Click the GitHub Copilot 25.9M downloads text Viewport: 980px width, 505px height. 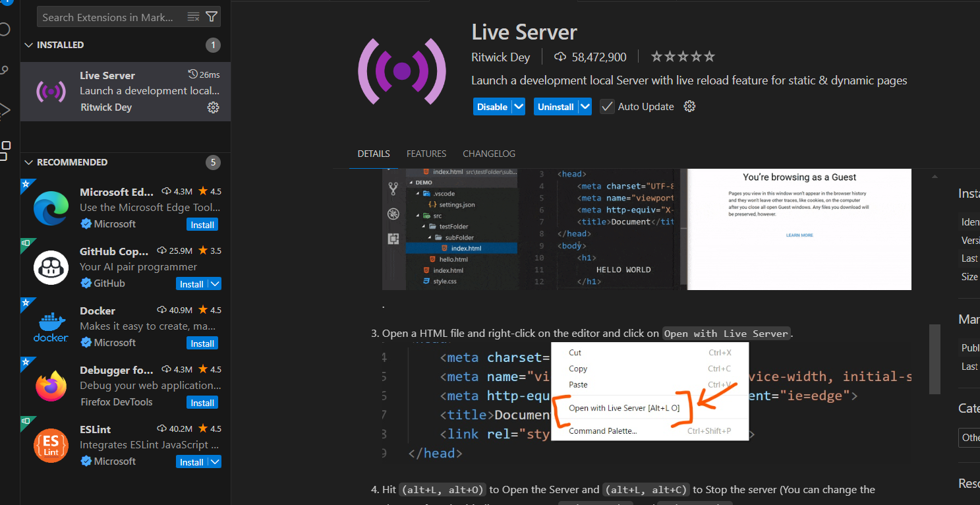point(179,251)
